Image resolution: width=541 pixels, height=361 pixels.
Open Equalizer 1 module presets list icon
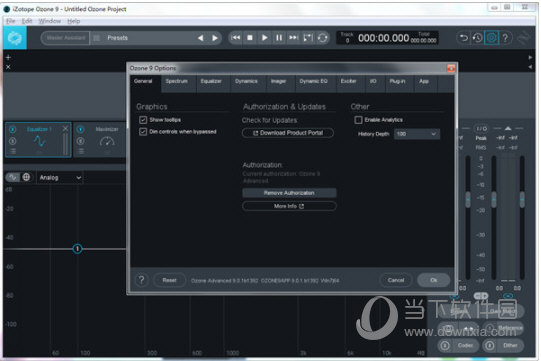(x=13, y=151)
